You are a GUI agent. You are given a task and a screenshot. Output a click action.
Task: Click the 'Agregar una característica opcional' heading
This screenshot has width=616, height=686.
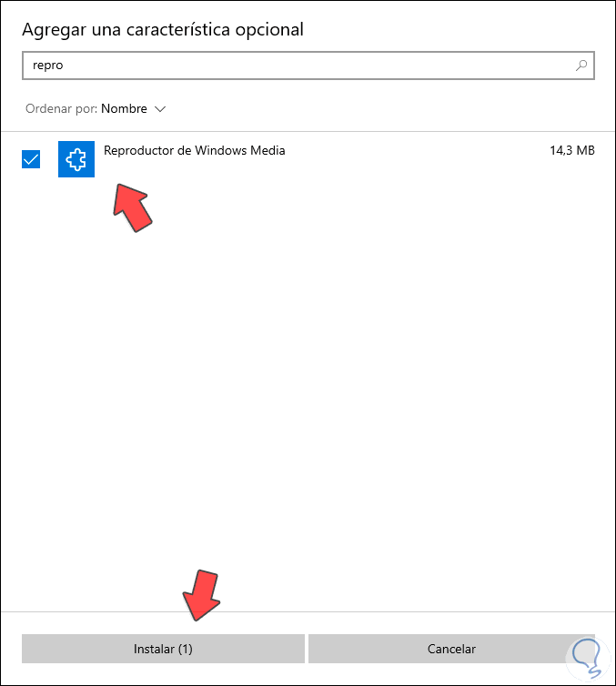163,30
